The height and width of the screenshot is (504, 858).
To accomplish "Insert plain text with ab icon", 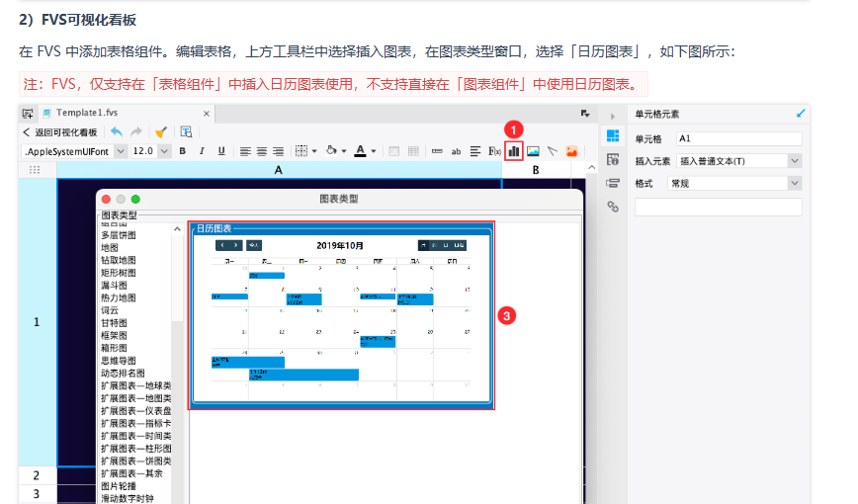I will pos(456,152).
